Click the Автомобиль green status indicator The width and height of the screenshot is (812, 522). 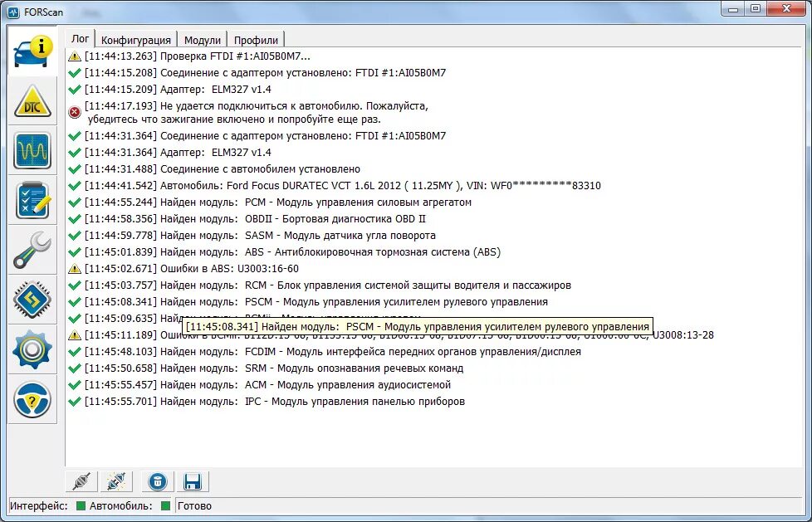(166, 506)
